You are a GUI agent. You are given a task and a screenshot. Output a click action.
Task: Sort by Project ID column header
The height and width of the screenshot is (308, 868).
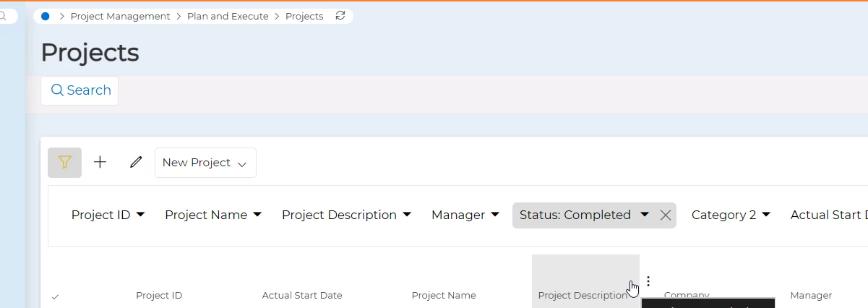(159, 296)
